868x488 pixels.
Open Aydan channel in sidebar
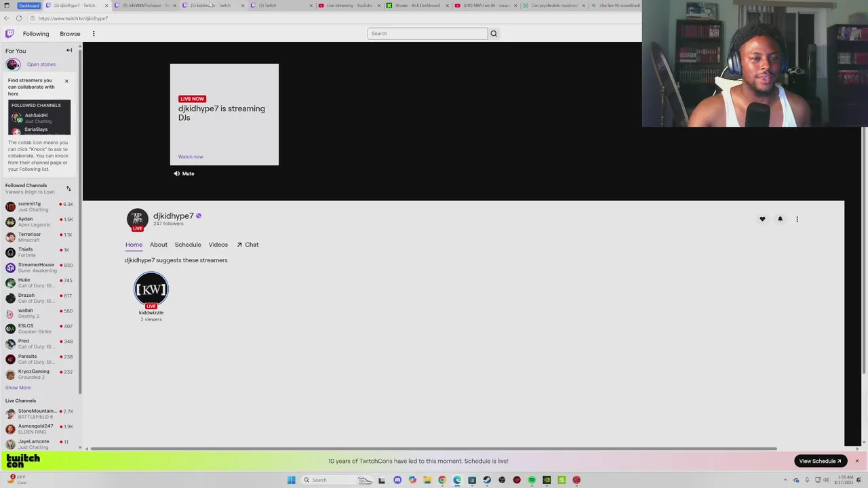tap(39, 222)
